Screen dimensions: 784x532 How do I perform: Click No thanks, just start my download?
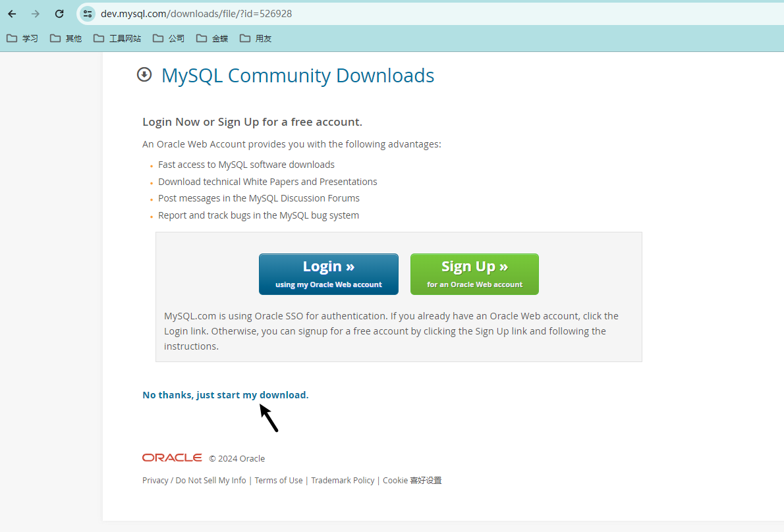pos(225,395)
